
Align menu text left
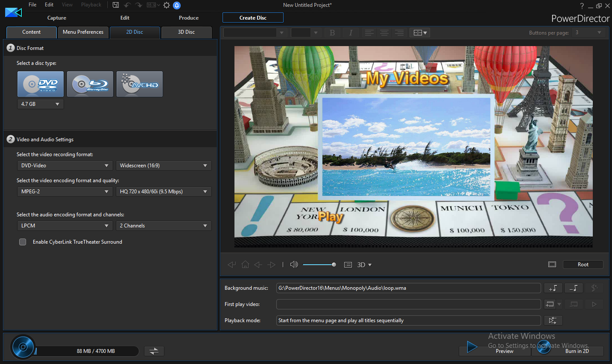(x=369, y=32)
